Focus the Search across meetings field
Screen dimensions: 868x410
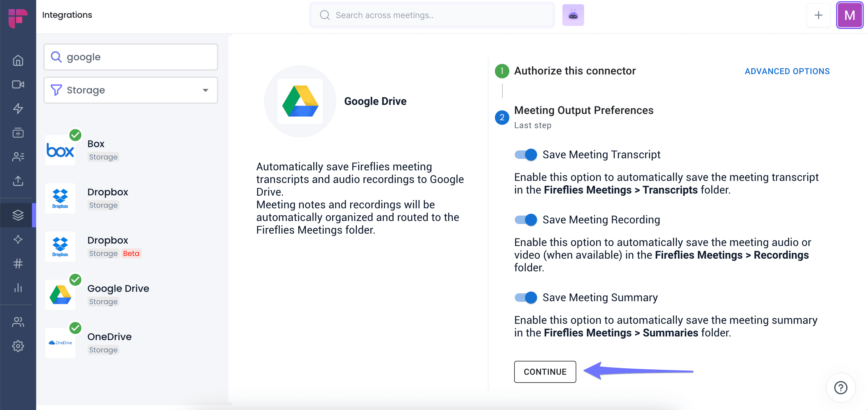coord(432,15)
